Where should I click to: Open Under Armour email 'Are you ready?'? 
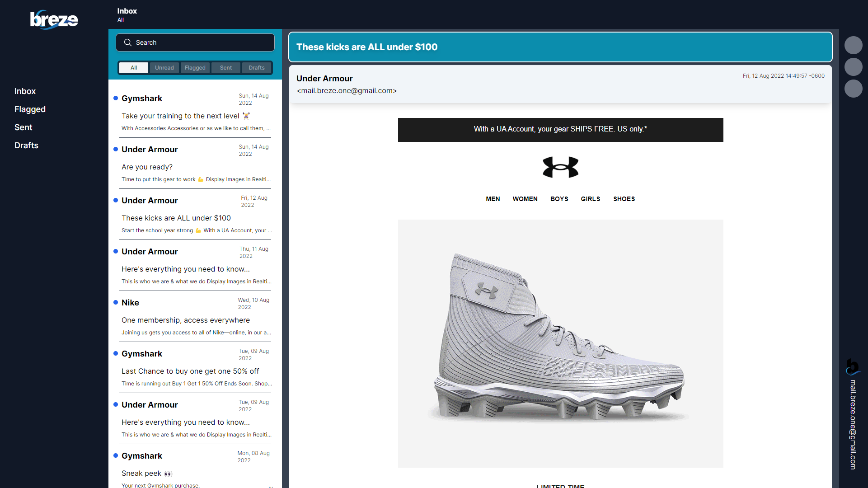[195, 163]
